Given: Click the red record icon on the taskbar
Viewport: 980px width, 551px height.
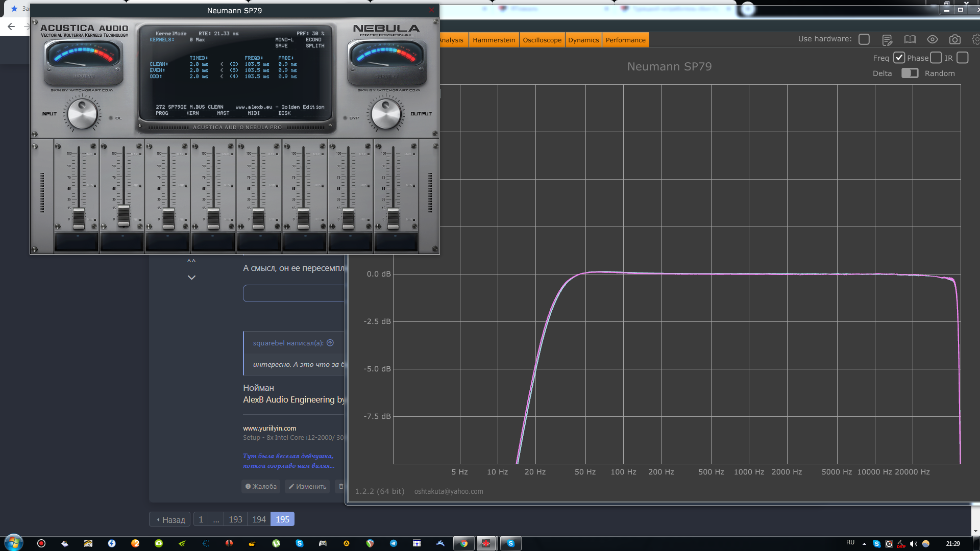Looking at the screenshot, I should [x=41, y=543].
